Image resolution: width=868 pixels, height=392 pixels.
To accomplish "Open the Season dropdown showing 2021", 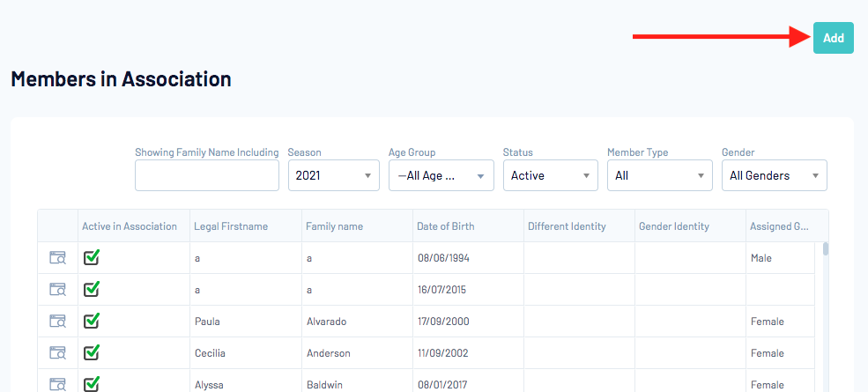I will coord(334,175).
